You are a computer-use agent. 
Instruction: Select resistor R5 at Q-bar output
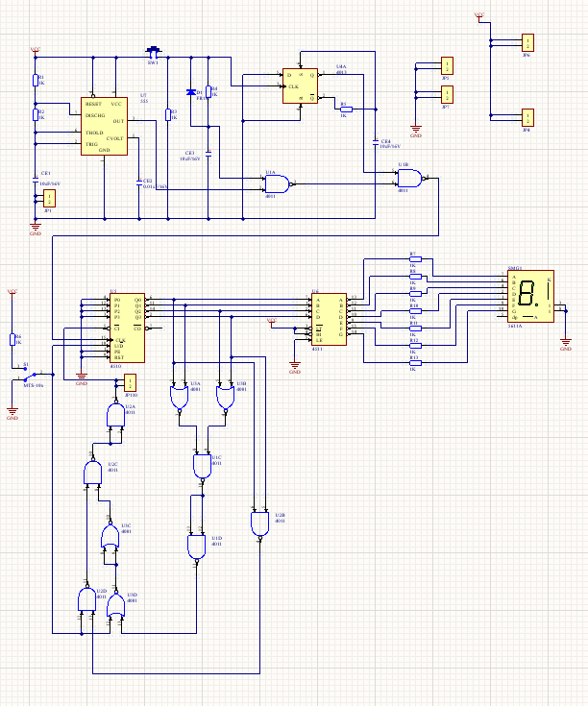coord(346,110)
